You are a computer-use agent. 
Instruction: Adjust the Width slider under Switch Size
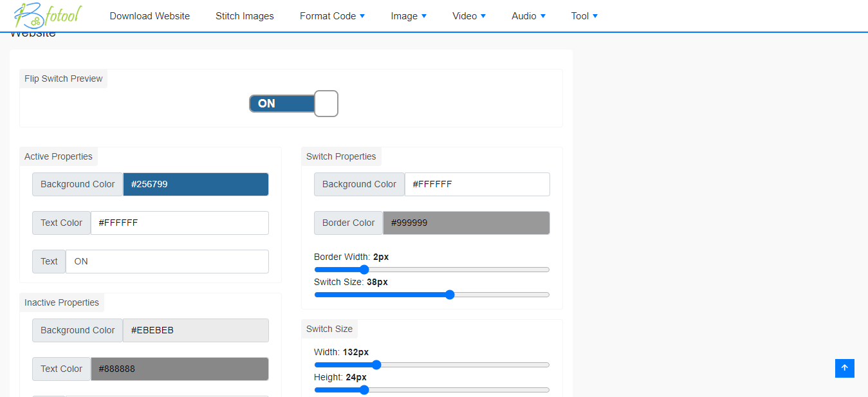(376, 364)
